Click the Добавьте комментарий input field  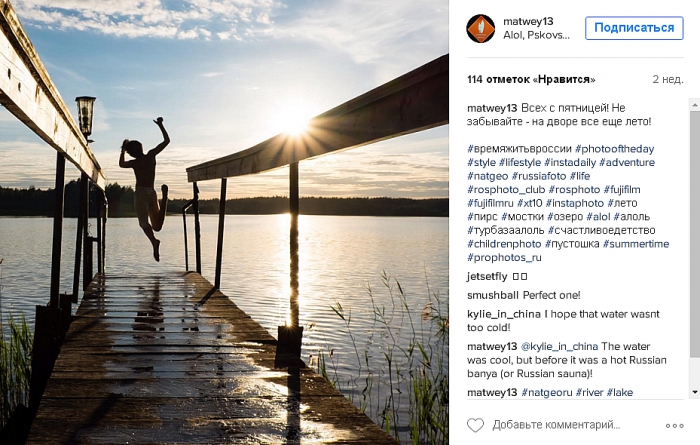(x=556, y=425)
